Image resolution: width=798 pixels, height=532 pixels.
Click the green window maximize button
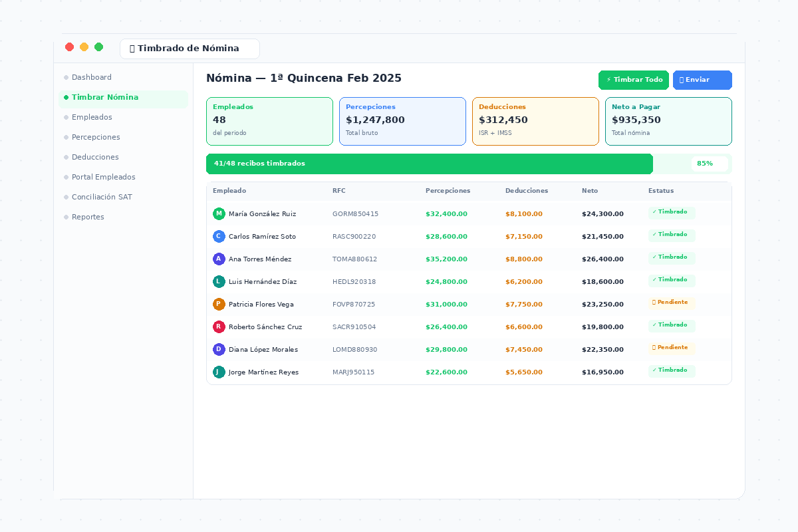[x=98, y=47]
